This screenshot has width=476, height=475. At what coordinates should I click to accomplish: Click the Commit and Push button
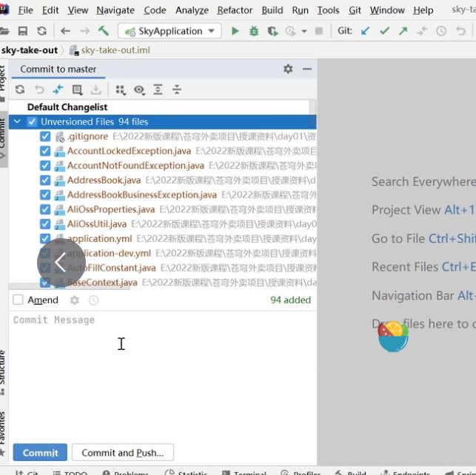point(123,452)
